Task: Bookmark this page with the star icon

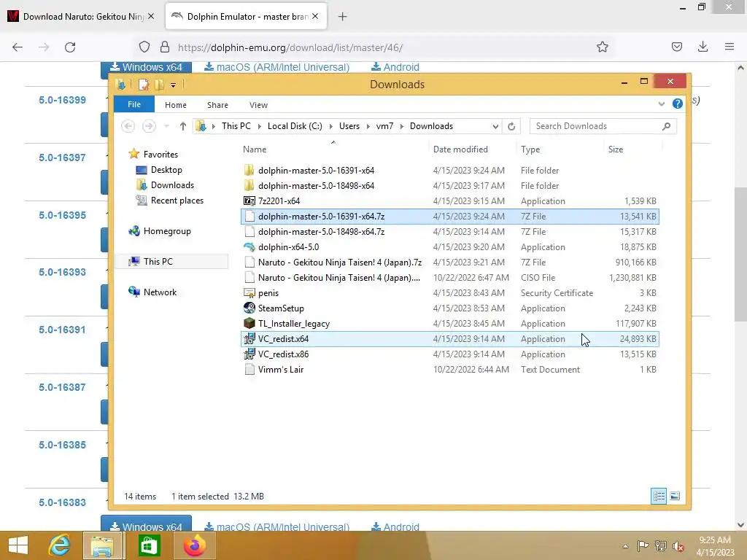Action: pos(602,47)
